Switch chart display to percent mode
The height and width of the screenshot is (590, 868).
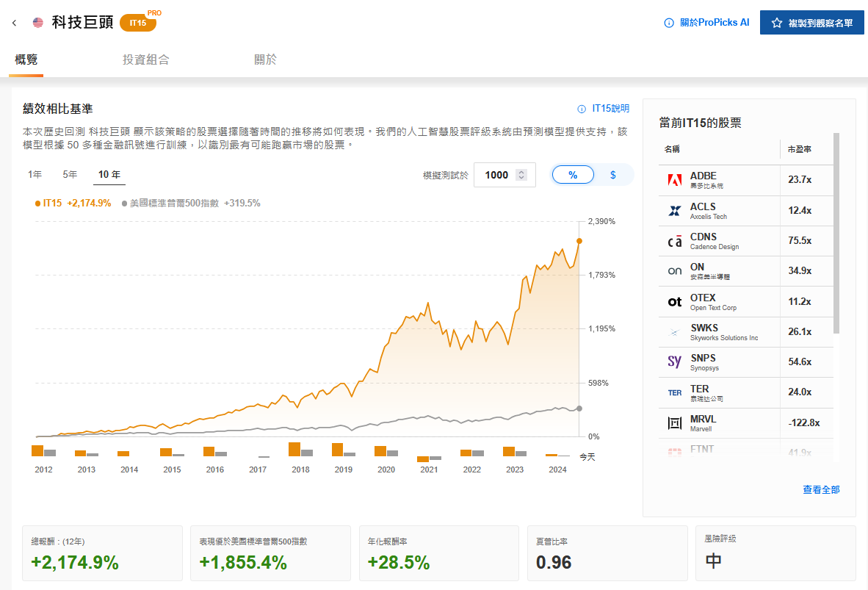tap(573, 175)
